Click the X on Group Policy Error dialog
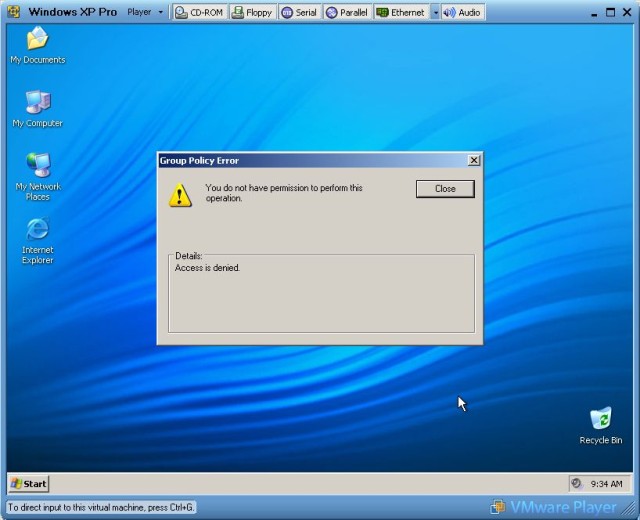 coord(473,160)
